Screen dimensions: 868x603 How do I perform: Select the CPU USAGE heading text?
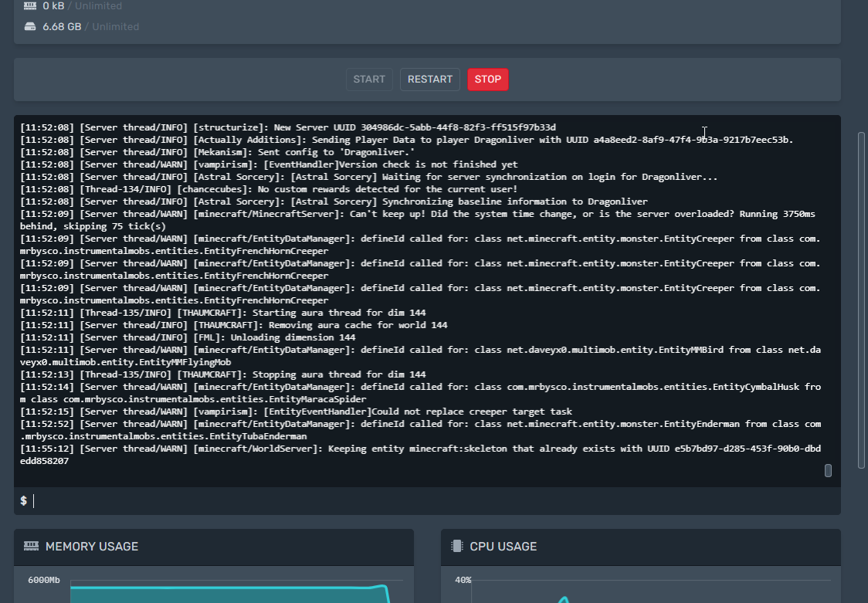coord(503,547)
